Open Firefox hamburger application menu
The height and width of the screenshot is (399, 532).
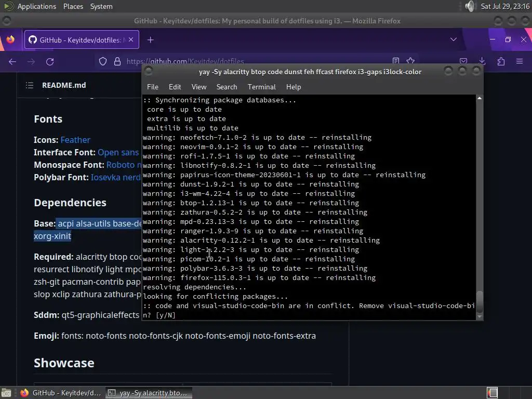pos(520,61)
